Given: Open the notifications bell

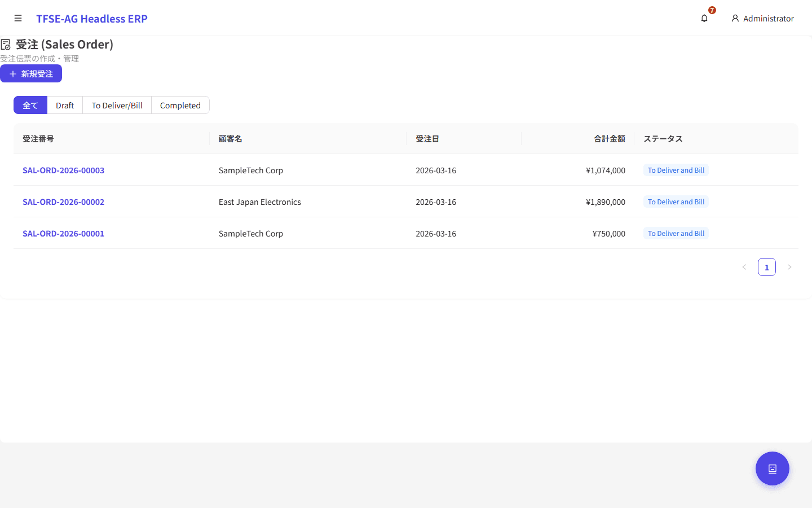Looking at the screenshot, I should point(704,19).
